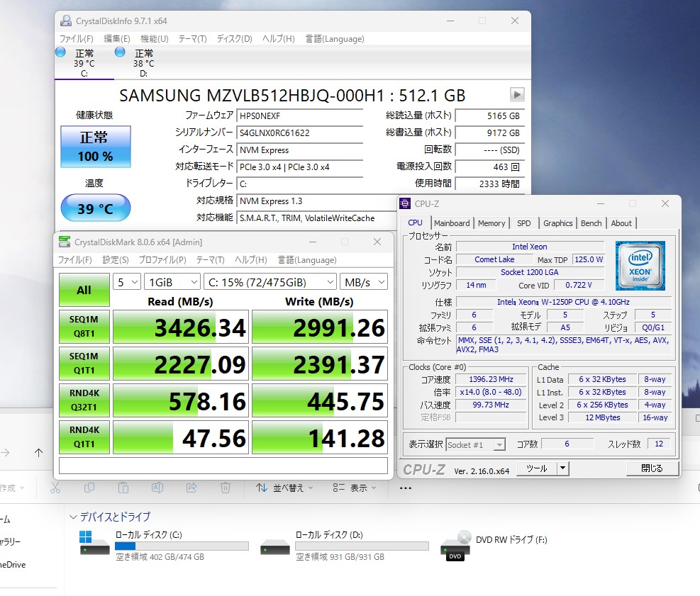Select DVD RW Drive (F:) icon

click(455, 546)
